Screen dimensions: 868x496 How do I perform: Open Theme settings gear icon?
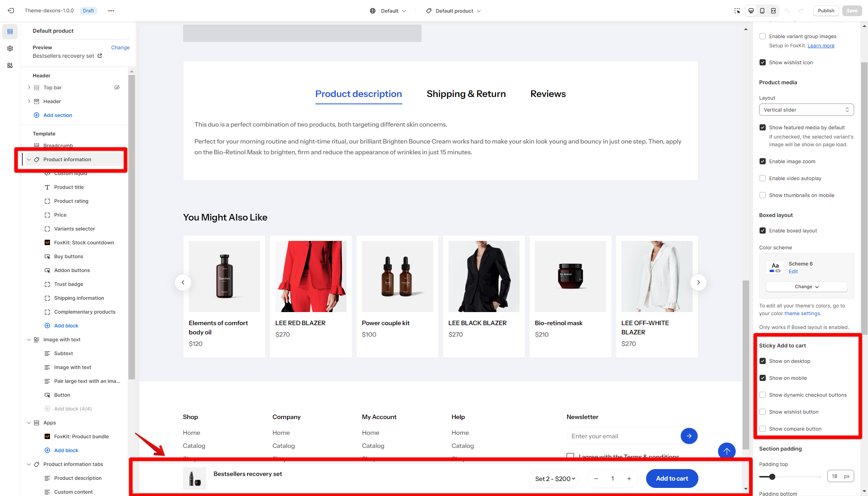click(10, 48)
